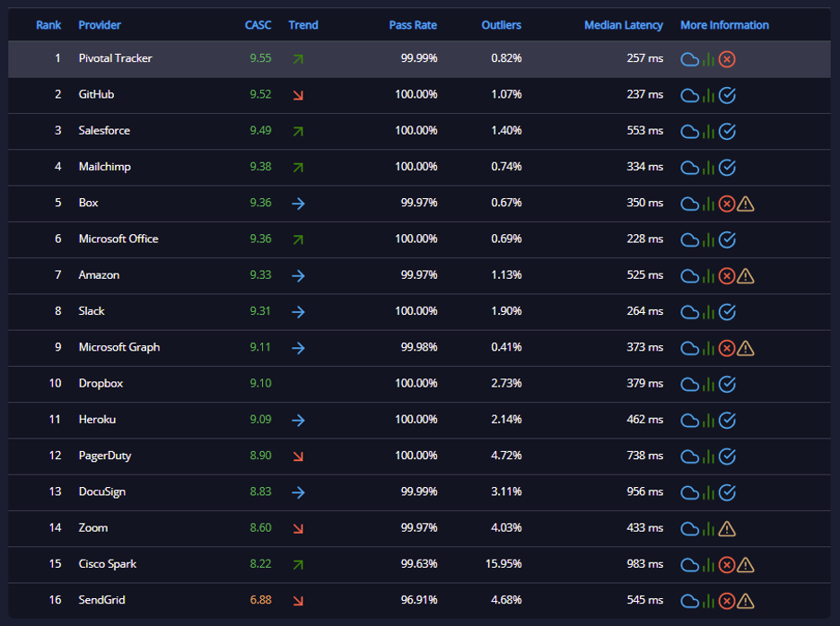Click Zoom's CASC score 8.60
The image size is (840, 626).
click(260, 527)
